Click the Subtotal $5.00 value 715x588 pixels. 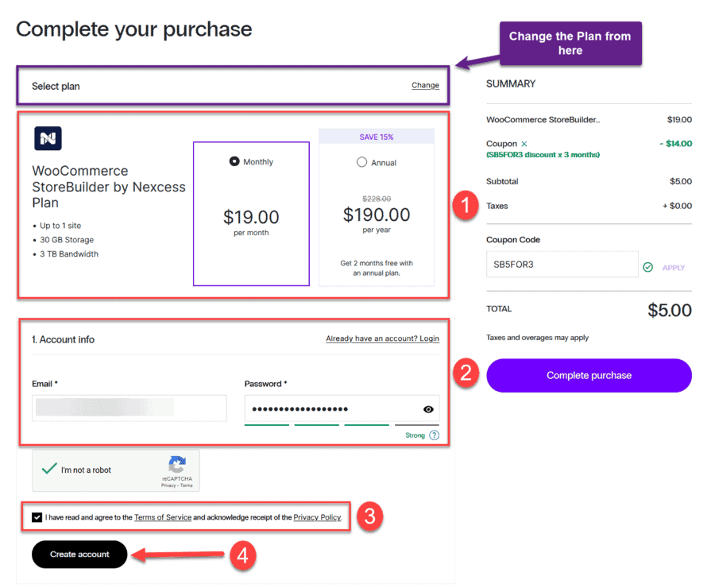680,181
